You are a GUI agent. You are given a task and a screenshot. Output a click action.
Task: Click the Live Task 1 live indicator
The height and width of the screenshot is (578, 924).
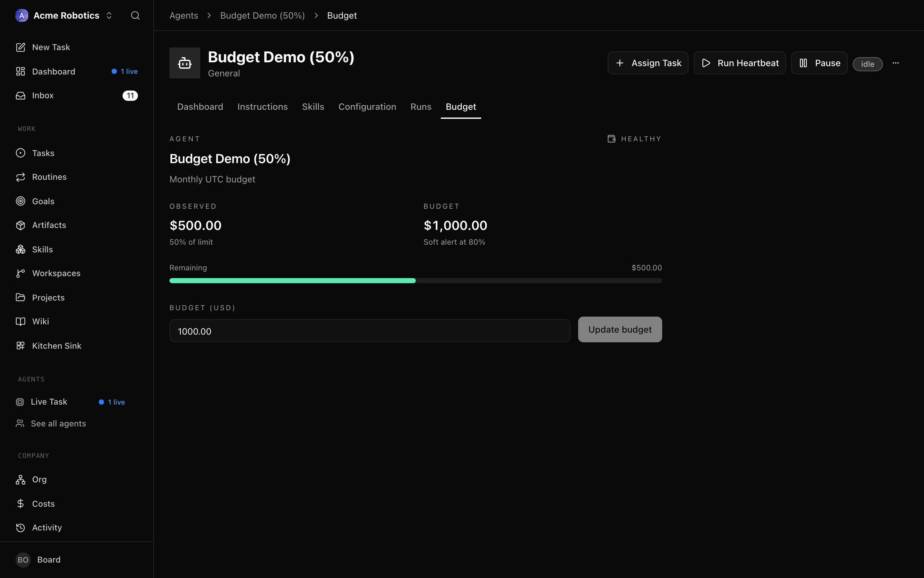(112, 402)
